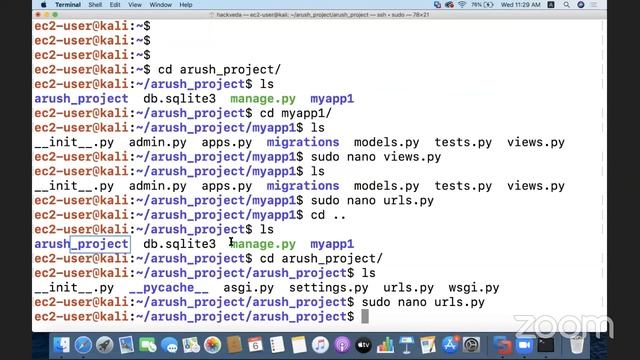Open the brown Contacts book icon

tap(234, 345)
